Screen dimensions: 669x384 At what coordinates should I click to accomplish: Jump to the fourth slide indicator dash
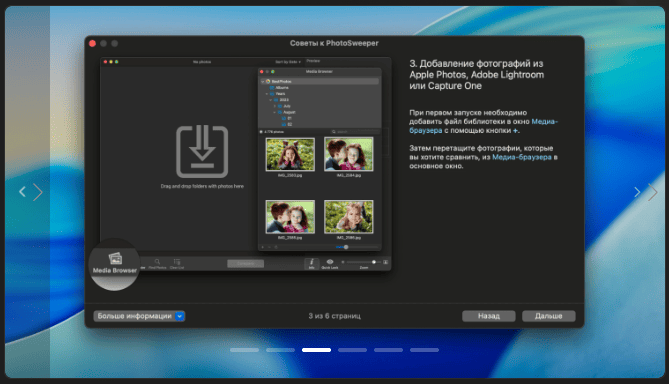(352, 350)
